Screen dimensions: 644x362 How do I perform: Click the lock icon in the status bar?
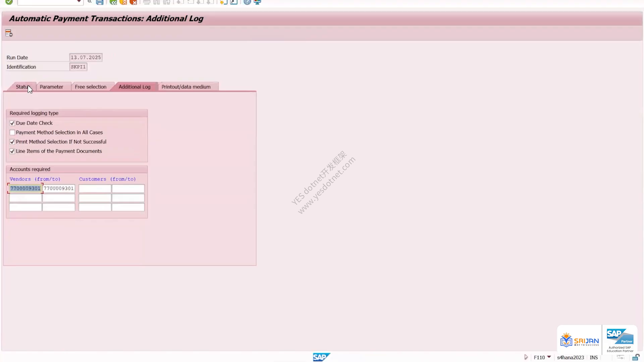tap(636, 357)
